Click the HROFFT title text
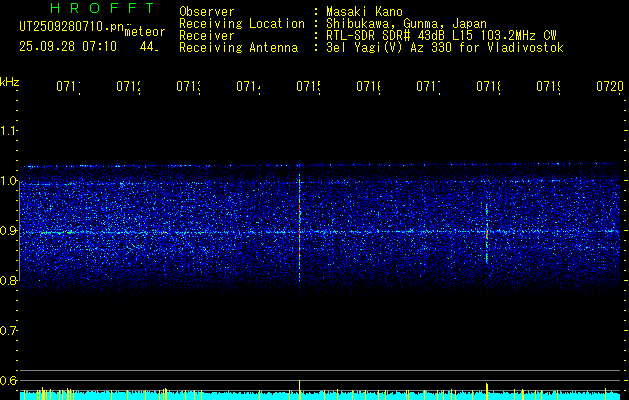The height and width of the screenshot is (400, 629). 102,8
